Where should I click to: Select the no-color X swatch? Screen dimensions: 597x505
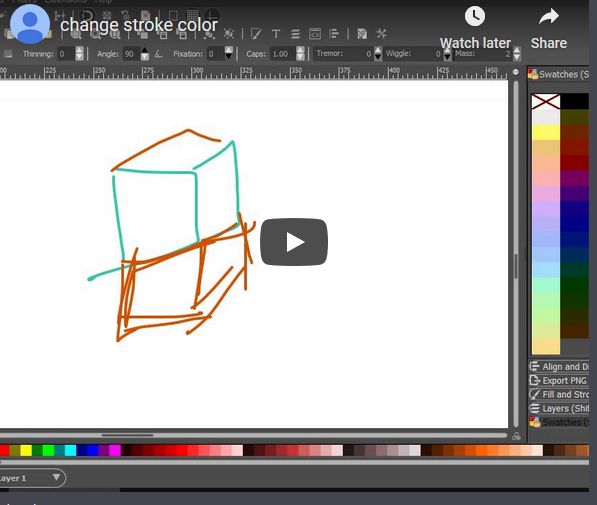coord(546,101)
